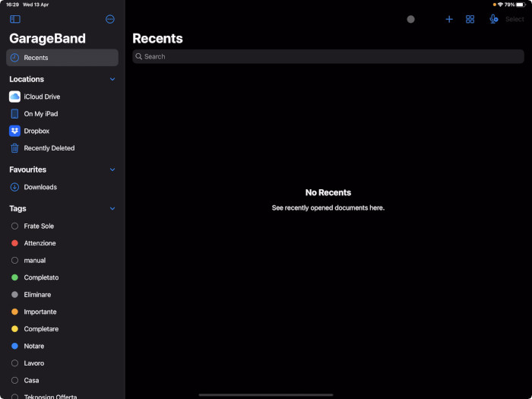Open the Downloads favourite
Viewport: 532px width, 399px height.
[62, 187]
